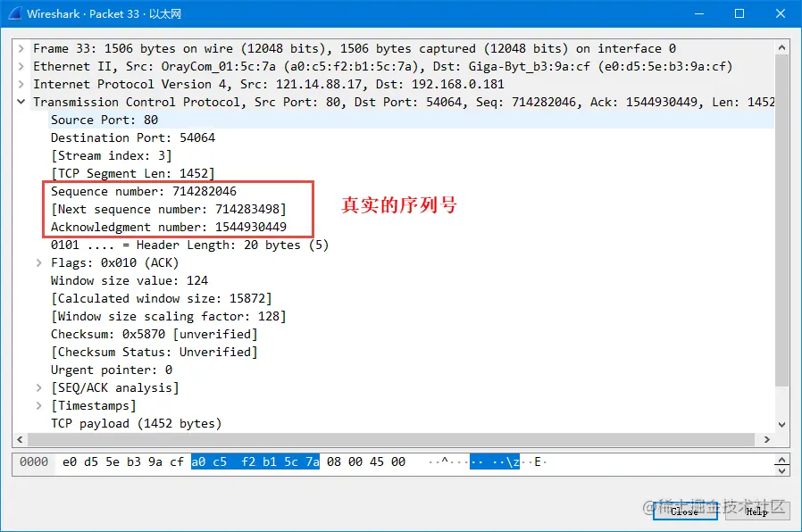
Task: Click the ASCII column of the hex dump
Action: [488, 462]
